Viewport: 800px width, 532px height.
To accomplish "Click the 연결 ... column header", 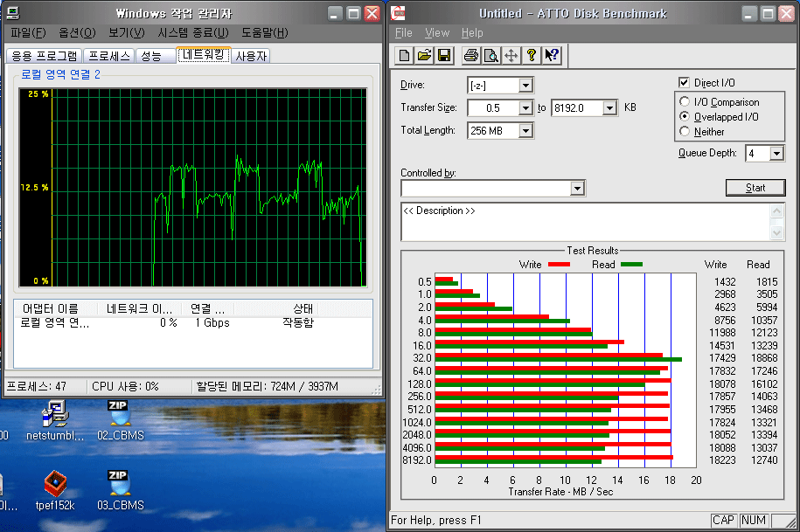I will pos(208,308).
